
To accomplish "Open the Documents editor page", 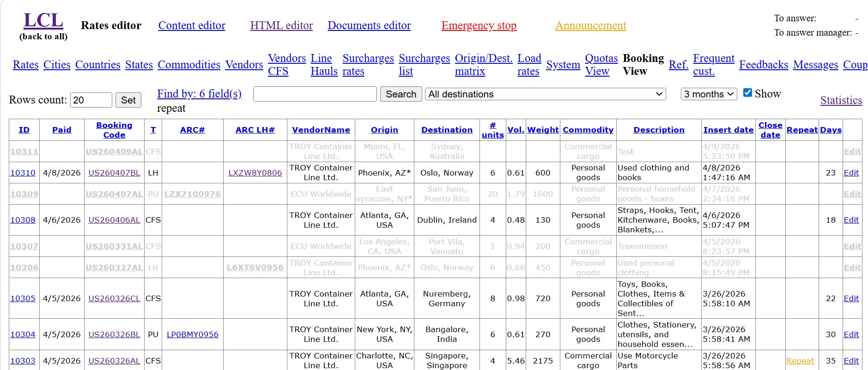I will click(x=369, y=25).
